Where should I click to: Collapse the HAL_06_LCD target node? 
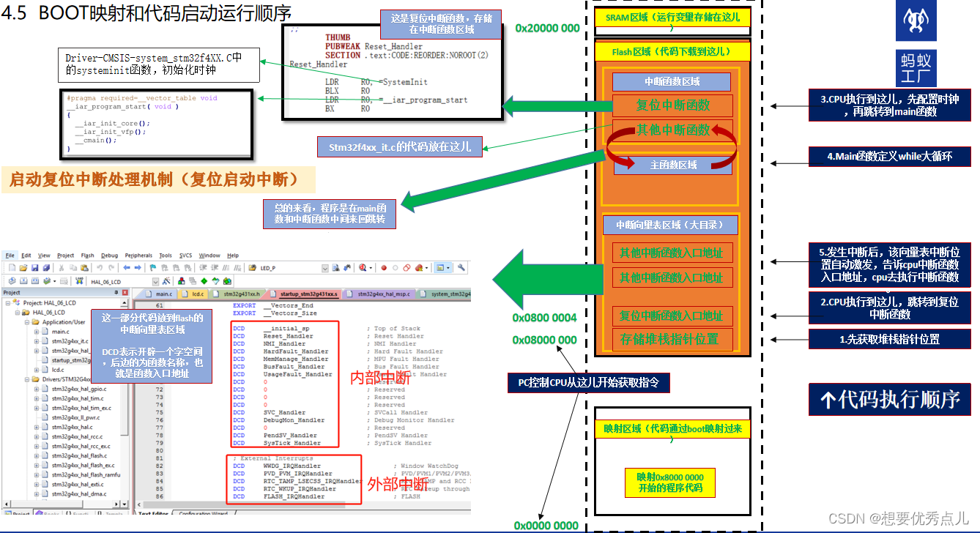[18, 313]
